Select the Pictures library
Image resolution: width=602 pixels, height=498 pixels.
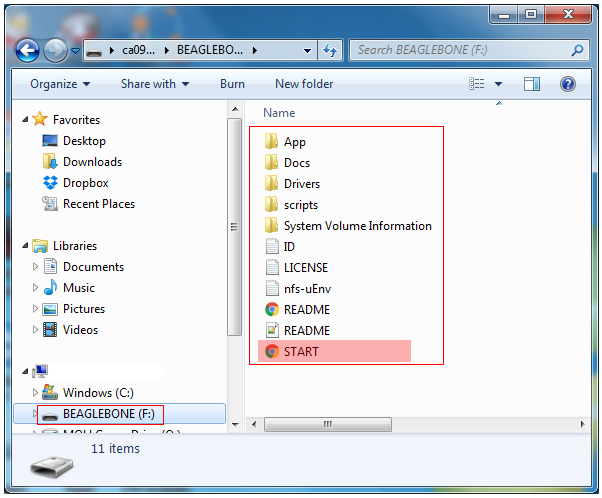84,308
